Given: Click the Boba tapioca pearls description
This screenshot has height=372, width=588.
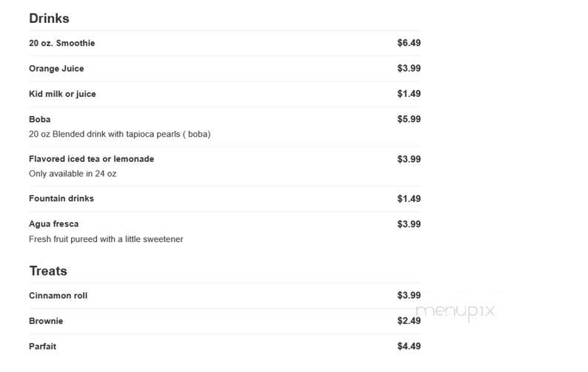Looking at the screenshot, I should pyautogui.click(x=120, y=134).
